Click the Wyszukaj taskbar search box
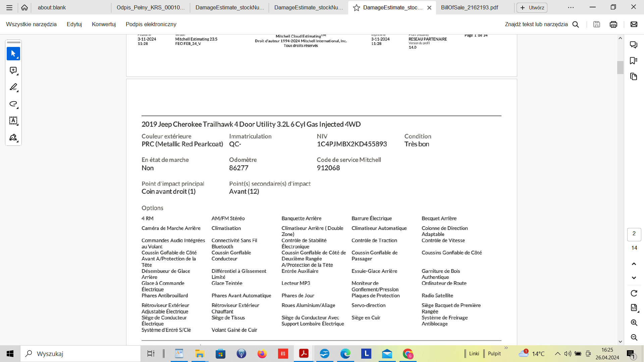The image size is (644, 362). (80, 354)
